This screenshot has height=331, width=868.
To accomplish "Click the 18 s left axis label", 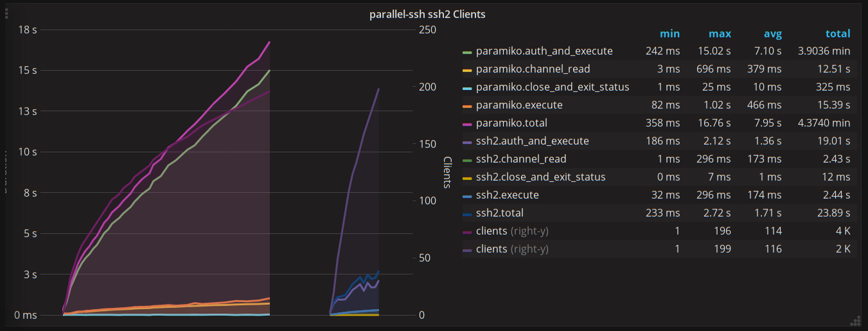I will pyautogui.click(x=26, y=30).
